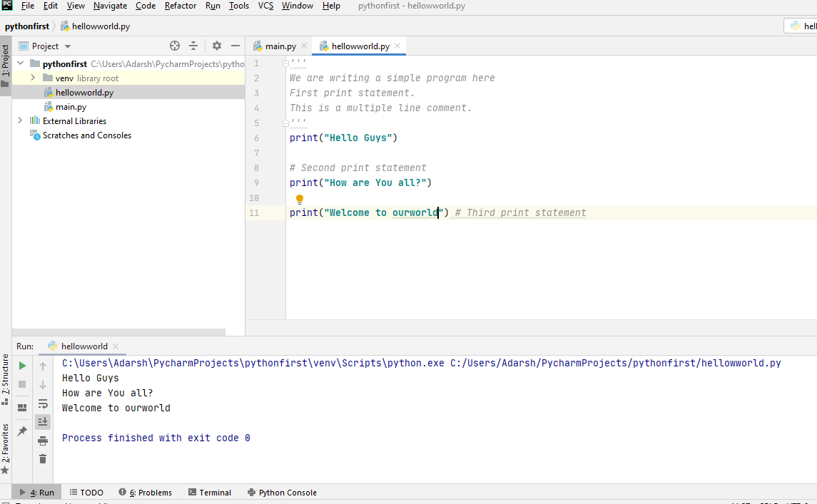
Task: Click the Project panel horizontal scrollbar
Action: [x=118, y=332]
